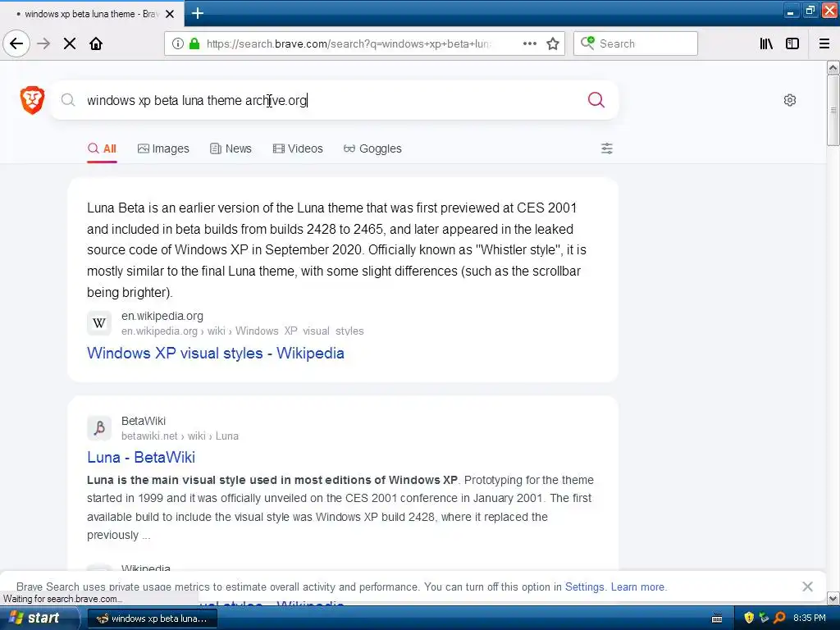Image resolution: width=840 pixels, height=630 pixels.
Task: Open the Firefox Library
Action: point(766,43)
